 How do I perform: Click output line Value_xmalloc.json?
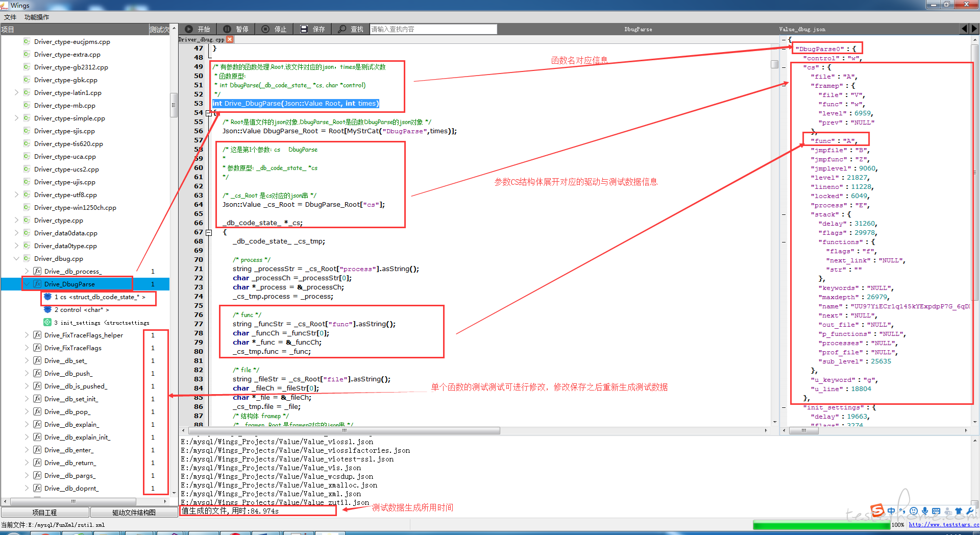(x=279, y=485)
